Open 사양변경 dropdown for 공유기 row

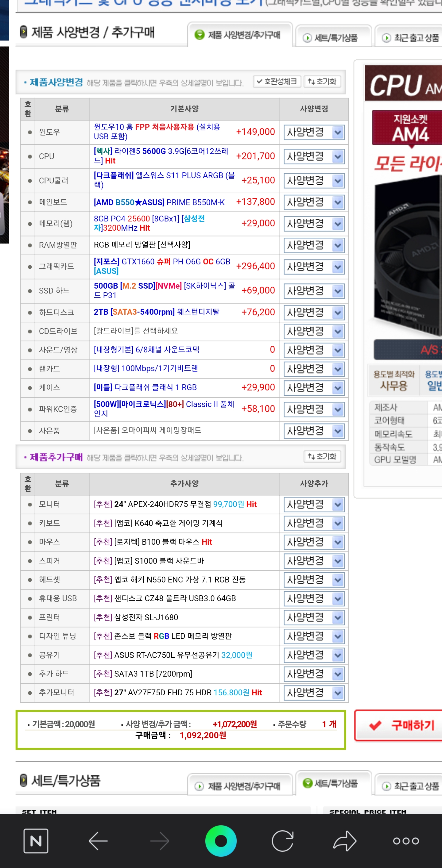click(314, 655)
